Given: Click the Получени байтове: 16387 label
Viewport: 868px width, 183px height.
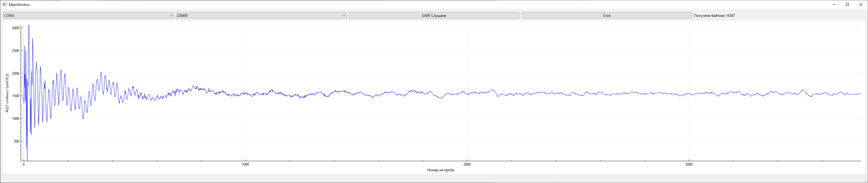Looking at the screenshot, I should coord(714,16).
